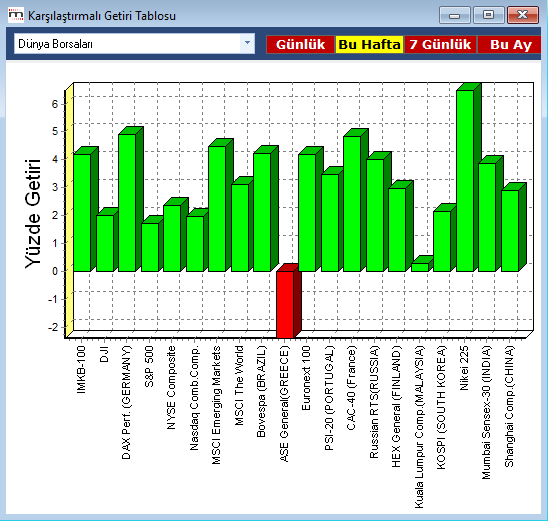Image resolution: width=548 pixels, height=521 pixels.
Task: Click the Russian RTS(RUSSIA) label
Action: pyautogui.click(x=374, y=402)
